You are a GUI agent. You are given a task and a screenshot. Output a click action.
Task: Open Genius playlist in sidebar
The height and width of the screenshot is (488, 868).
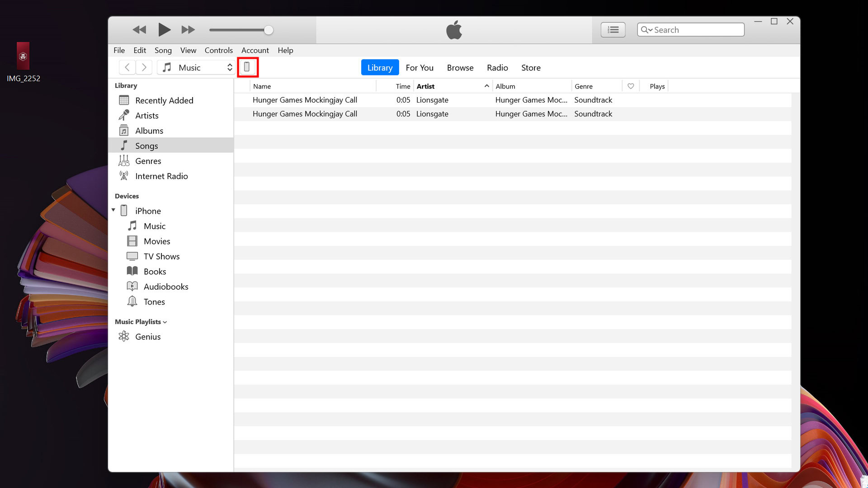[x=147, y=337]
